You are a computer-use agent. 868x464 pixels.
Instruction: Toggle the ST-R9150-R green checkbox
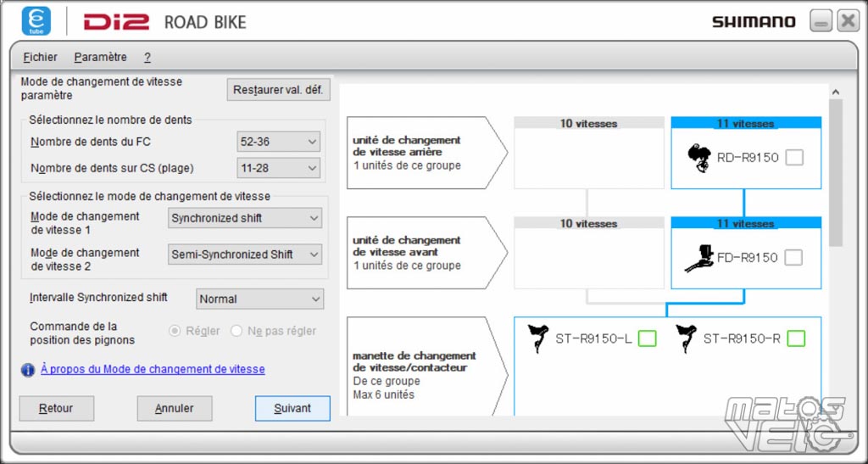click(796, 338)
